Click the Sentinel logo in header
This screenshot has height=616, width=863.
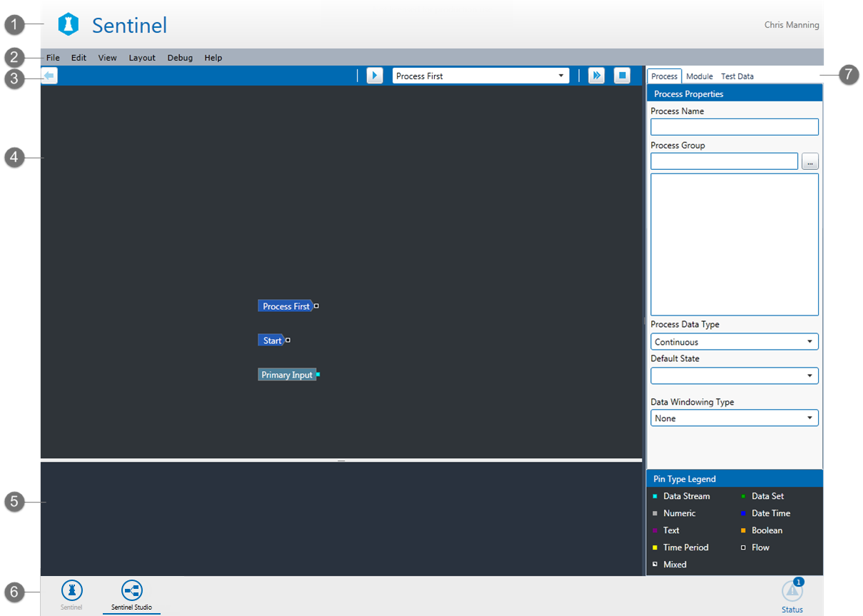(x=68, y=25)
